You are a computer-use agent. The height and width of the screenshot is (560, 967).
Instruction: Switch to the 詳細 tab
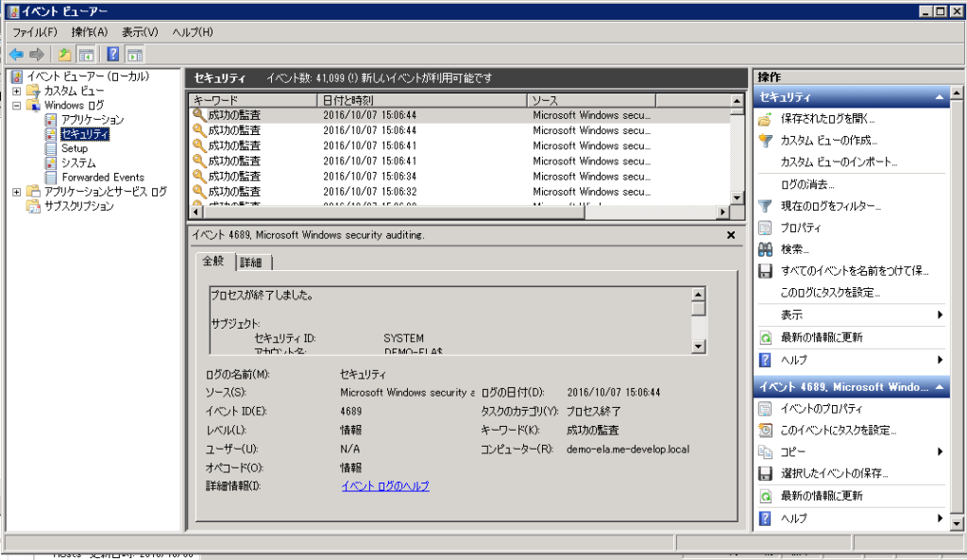251,263
